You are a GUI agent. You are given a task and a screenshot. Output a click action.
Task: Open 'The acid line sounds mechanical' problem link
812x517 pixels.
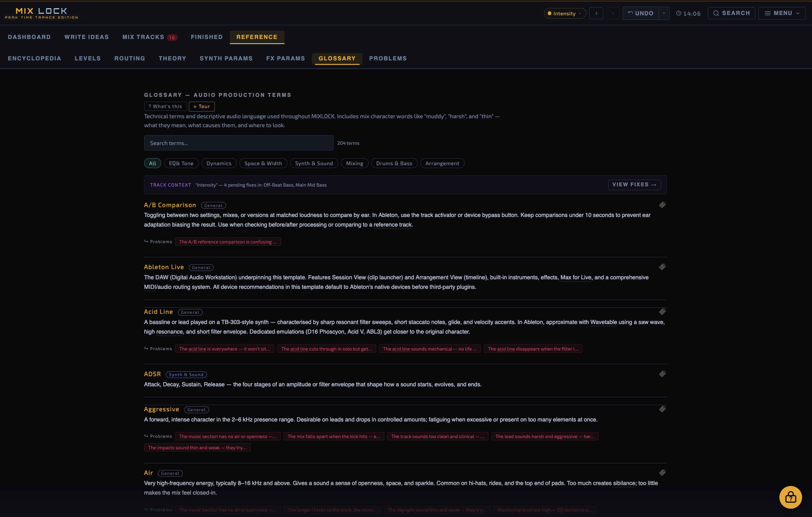(430, 349)
